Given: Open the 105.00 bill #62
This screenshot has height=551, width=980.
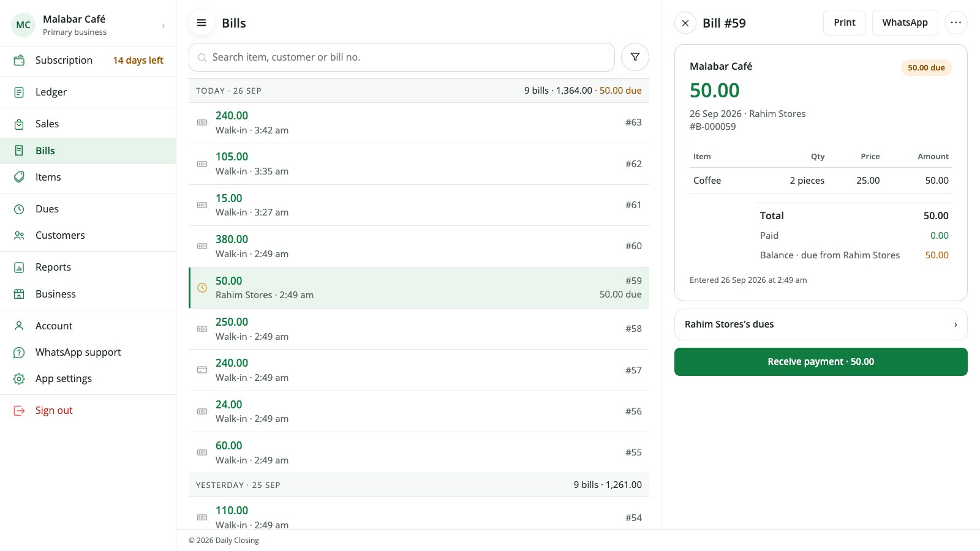Looking at the screenshot, I should 419,164.
